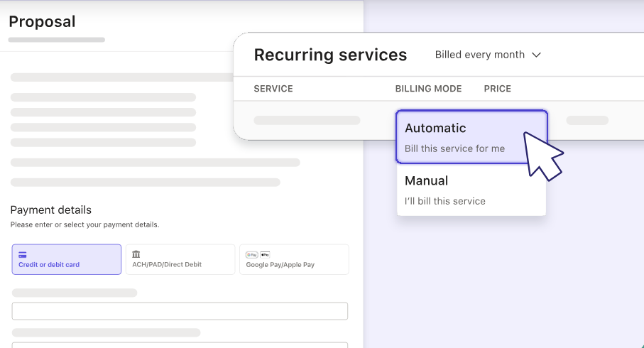Open the Billed every month dropdown

(487, 55)
